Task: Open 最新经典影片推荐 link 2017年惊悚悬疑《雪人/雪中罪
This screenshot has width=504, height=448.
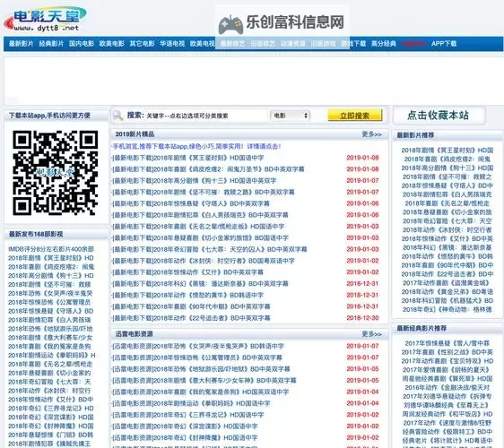Action: (448, 343)
